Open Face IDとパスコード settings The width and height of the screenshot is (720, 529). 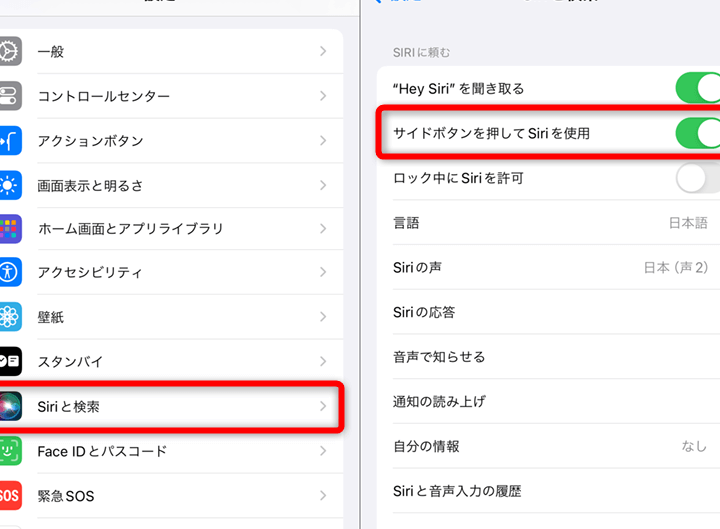click(x=171, y=450)
